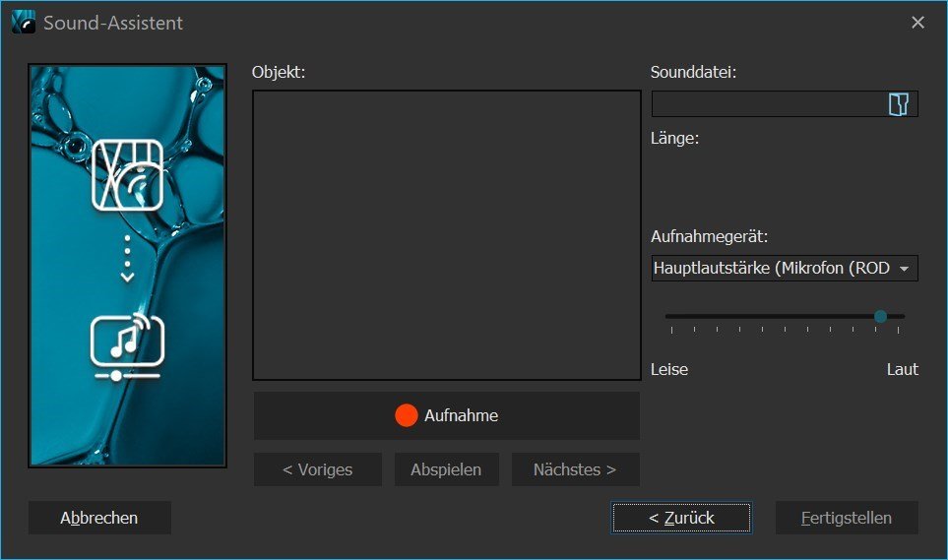
Task: Jump to next object with Nächstes
Action: point(575,469)
